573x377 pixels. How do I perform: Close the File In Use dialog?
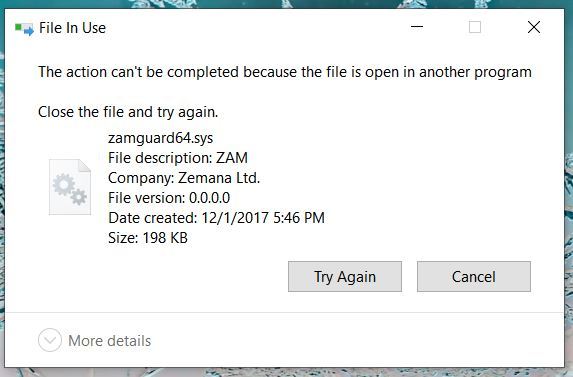534,27
